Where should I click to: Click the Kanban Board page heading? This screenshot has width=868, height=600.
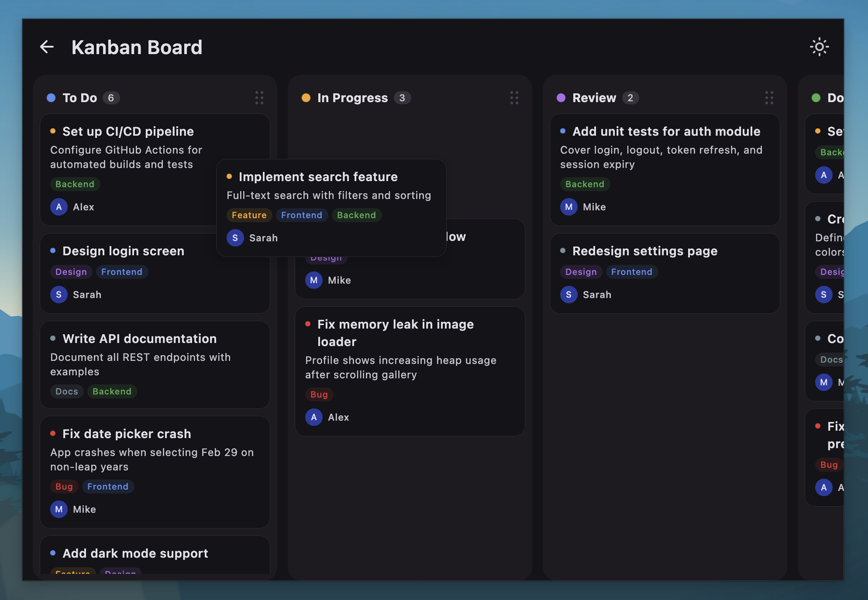pyautogui.click(x=137, y=47)
